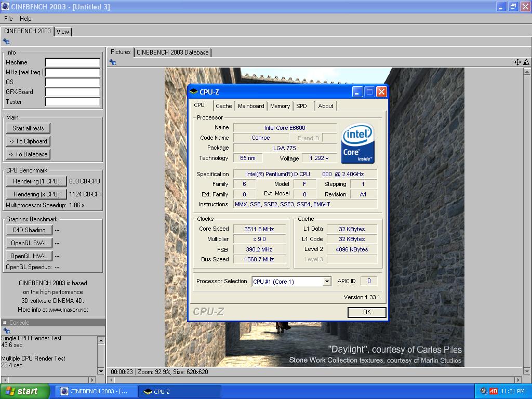Click the move arrows icon in the picture view

pyautogui.click(x=517, y=62)
